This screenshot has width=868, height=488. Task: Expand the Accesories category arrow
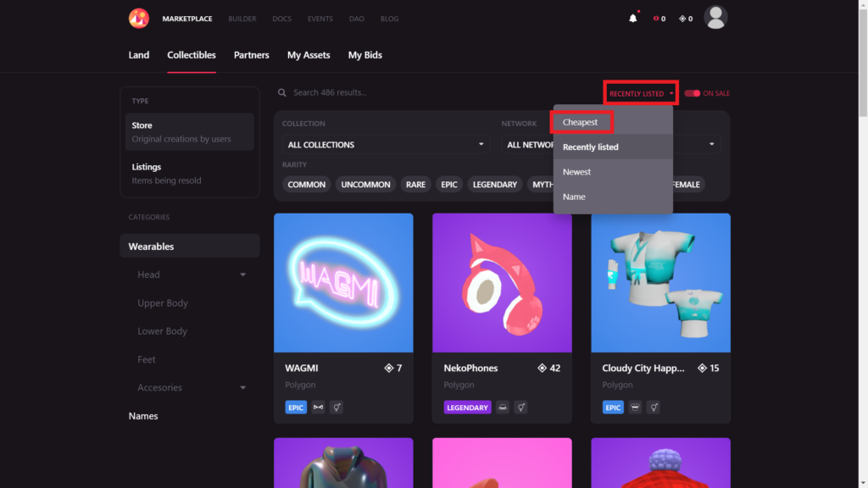[242, 387]
